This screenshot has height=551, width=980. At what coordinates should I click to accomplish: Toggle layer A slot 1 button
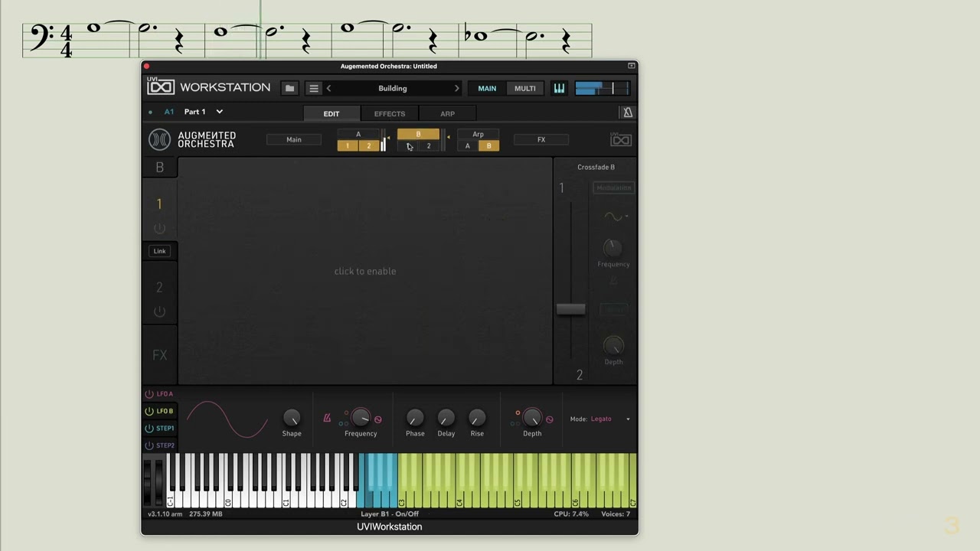(348, 145)
